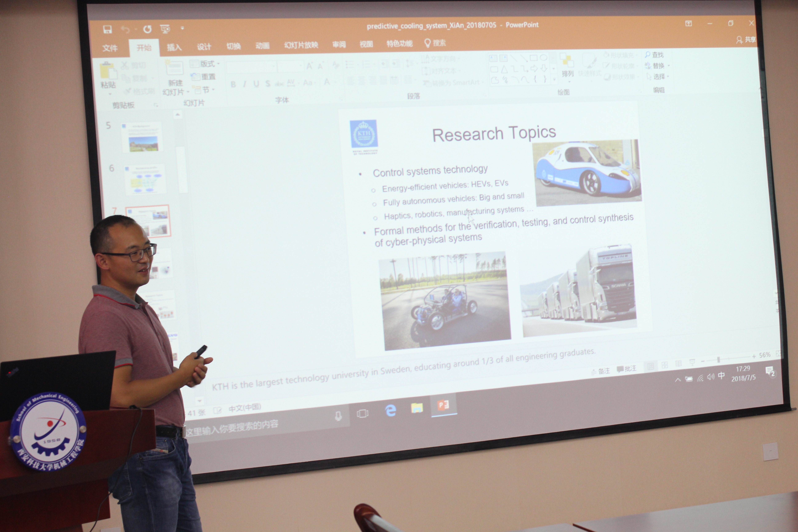The height and width of the screenshot is (532, 798).
Task: Open the 特色功能 tab
Action: 400,43
